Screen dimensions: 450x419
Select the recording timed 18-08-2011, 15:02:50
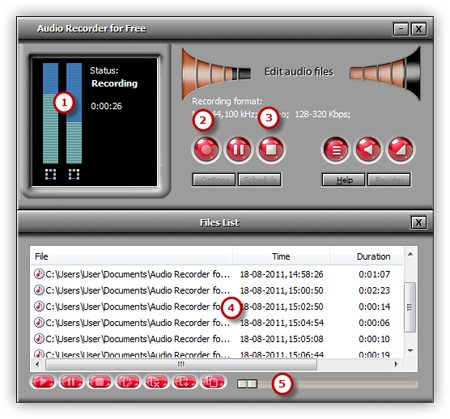(217, 306)
